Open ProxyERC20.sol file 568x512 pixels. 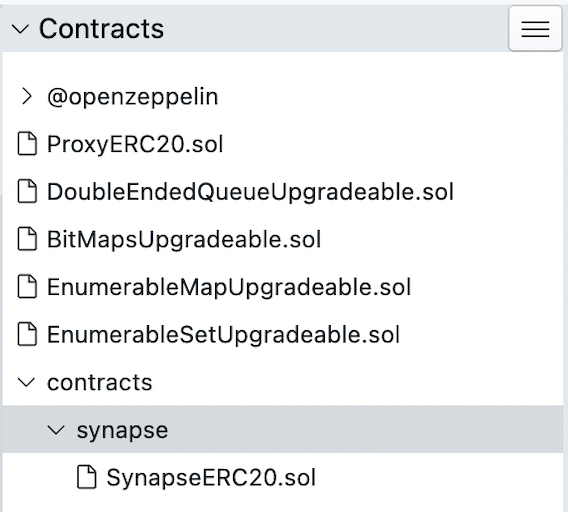[135, 144]
